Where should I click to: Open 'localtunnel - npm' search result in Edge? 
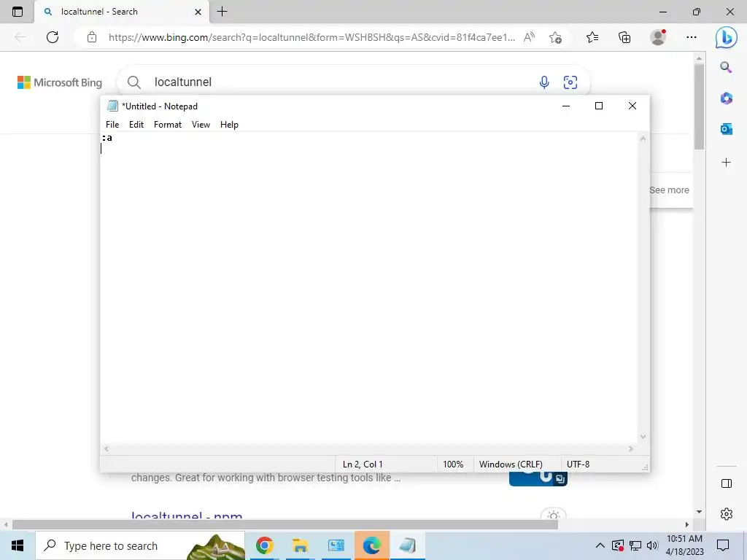[x=186, y=515]
